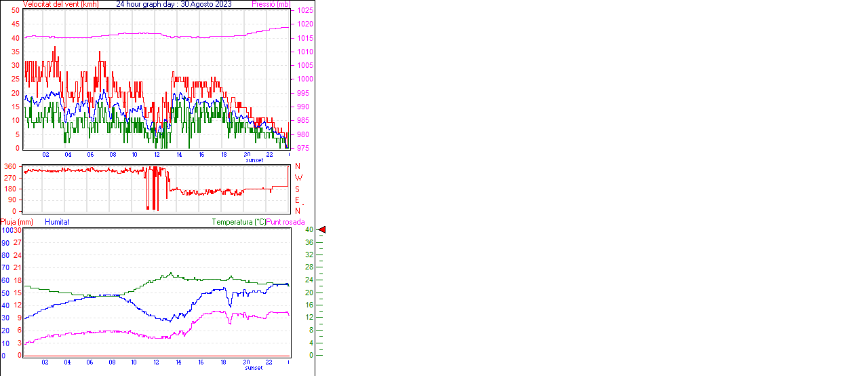This screenshot has width=868, height=376.
Task: Click 'sunset' label under wind speed graph
Action: click(254, 160)
